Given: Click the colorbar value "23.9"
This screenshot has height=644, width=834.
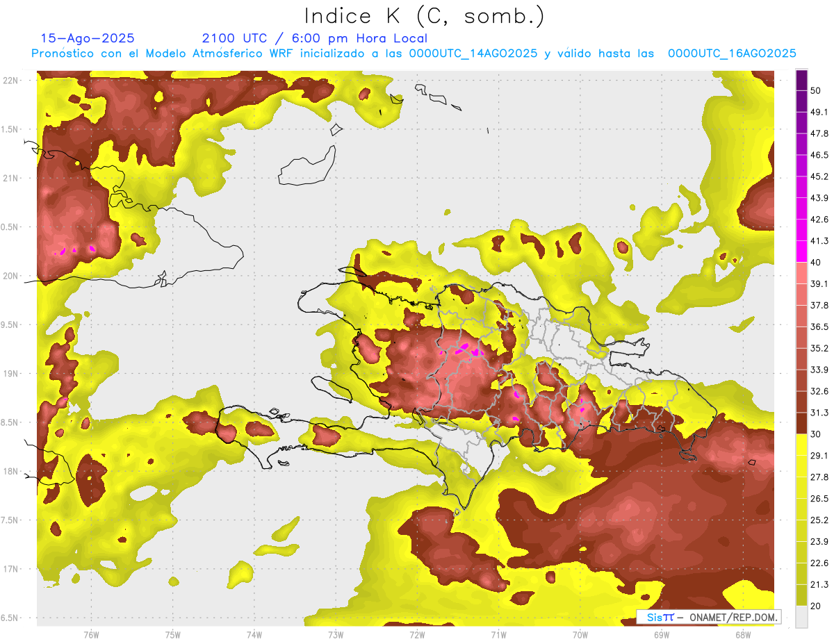Looking at the screenshot, I should [x=819, y=542].
